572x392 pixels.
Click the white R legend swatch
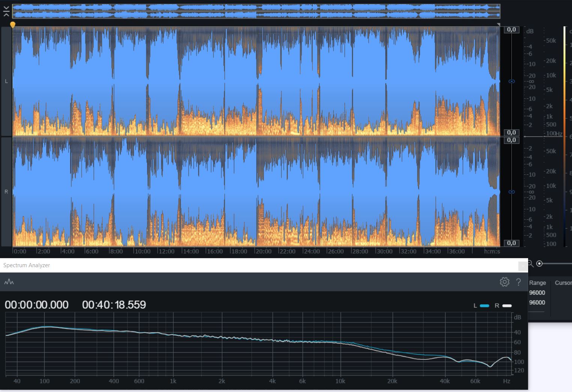point(507,306)
